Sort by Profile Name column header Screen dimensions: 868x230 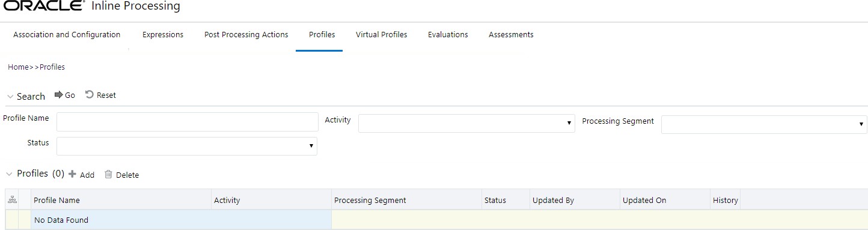point(57,201)
